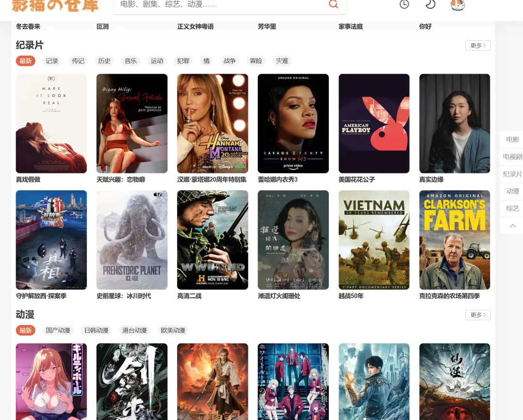This screenshot has width=523, height=420.
Task: Jump to 动漫 in side navigation
Action: (513, 191)
